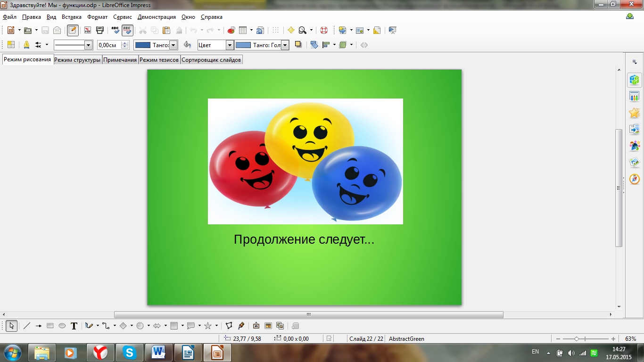Image resolution: width=644 pixels, height=362 pixels.
Task: Select the Text tool in drawing toolbar
Action: coord(74,326)
